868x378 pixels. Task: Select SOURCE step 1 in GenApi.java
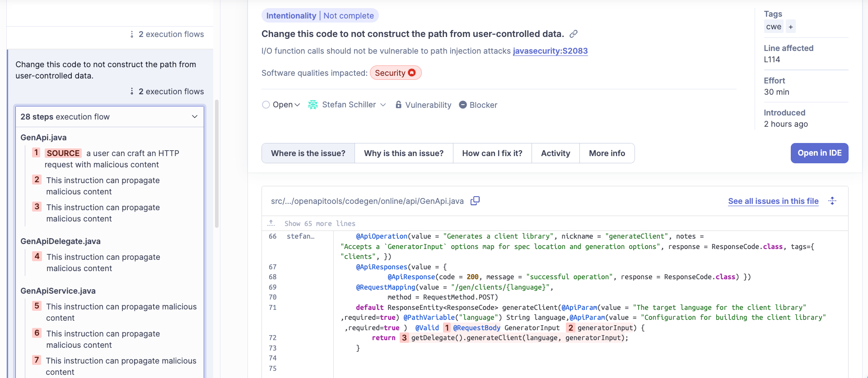point(63,153)
